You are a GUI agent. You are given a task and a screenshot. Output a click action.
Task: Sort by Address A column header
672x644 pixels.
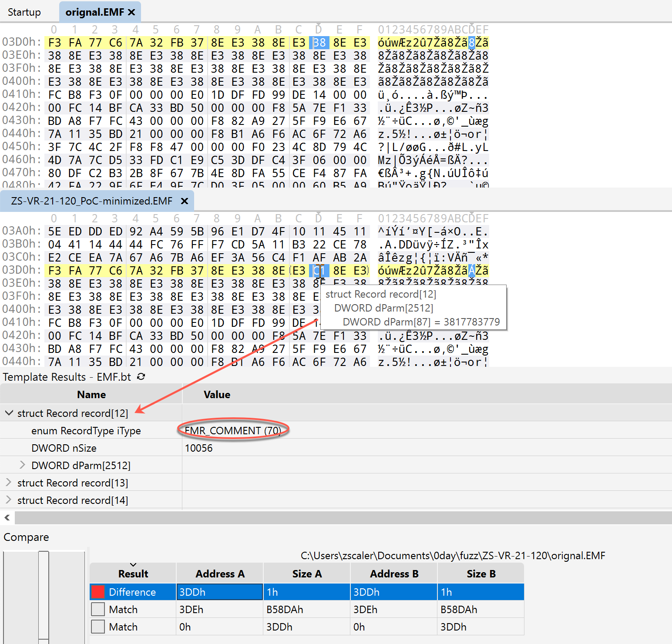tap(220, 574)
